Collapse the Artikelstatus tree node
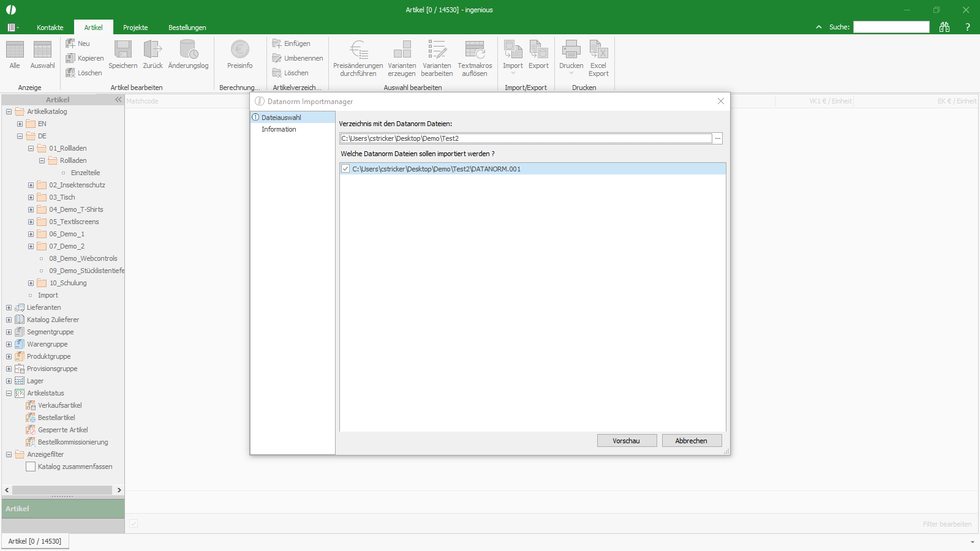 pos(9,393)
